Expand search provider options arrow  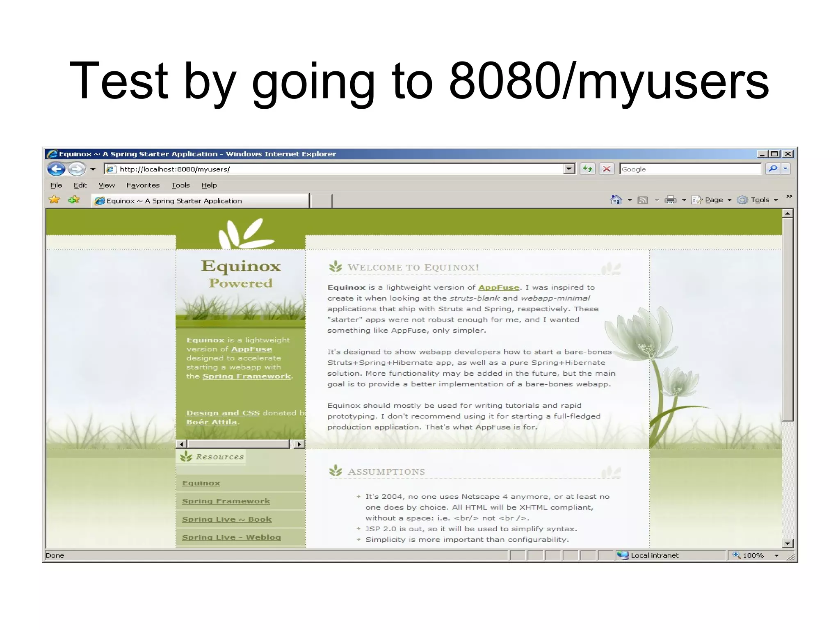785,169
